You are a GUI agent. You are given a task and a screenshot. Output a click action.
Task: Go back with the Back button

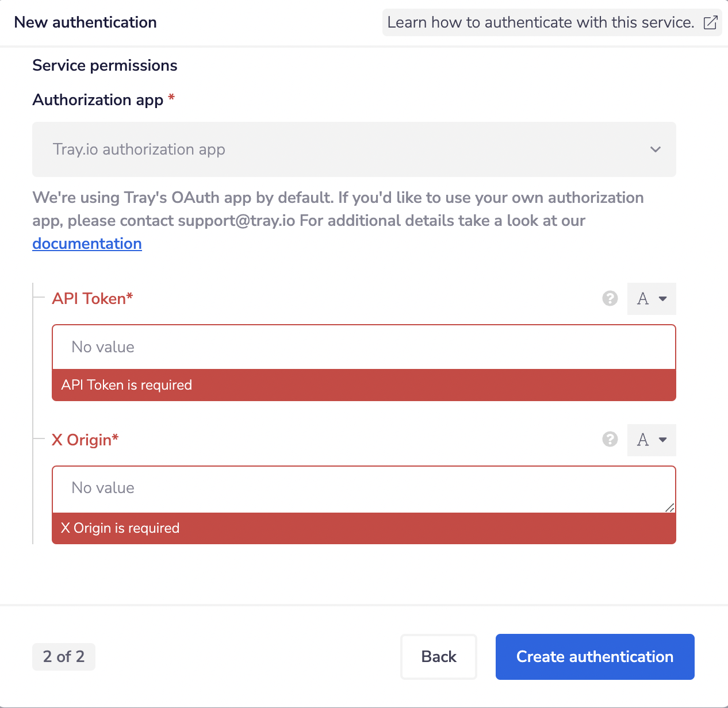tap(439, 657)
